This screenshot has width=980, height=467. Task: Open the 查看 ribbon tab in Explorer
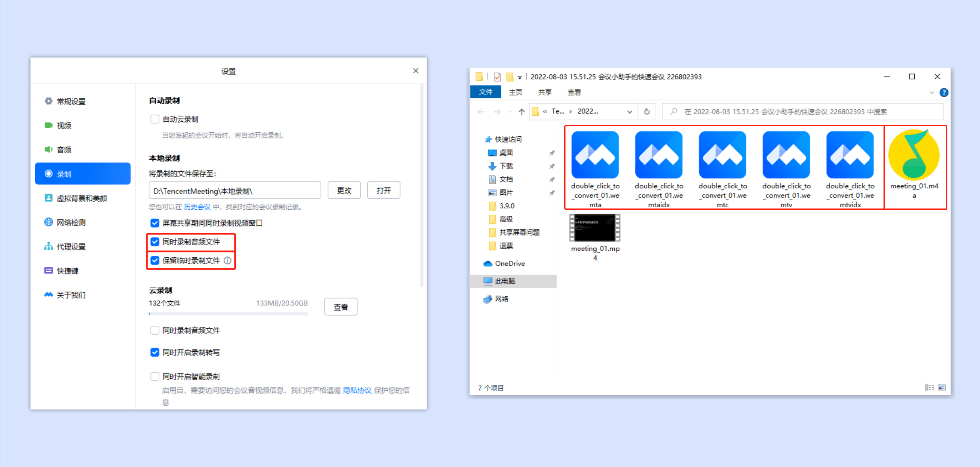tap(574, 92)
